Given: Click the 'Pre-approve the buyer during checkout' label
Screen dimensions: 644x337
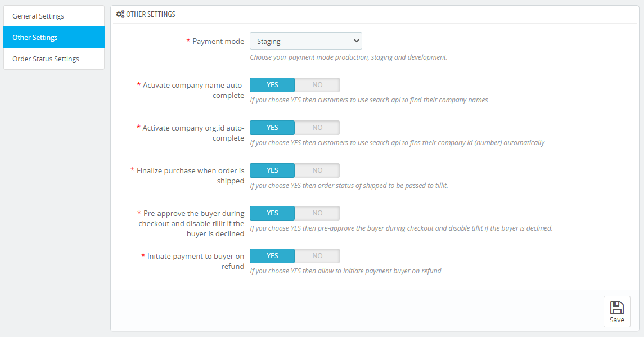Looking at the screenshot, I should (191, 223).
